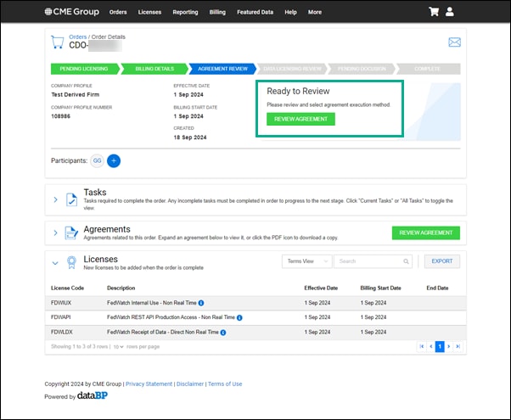This screenshot has width=511, height=420.
Task: Expand the Agreements section chevron
Action: [x=56, y=232]
